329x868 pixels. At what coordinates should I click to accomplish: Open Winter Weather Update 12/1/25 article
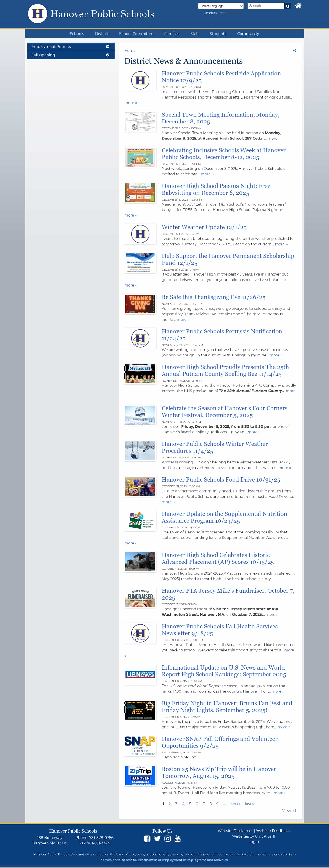click(204, 227)
